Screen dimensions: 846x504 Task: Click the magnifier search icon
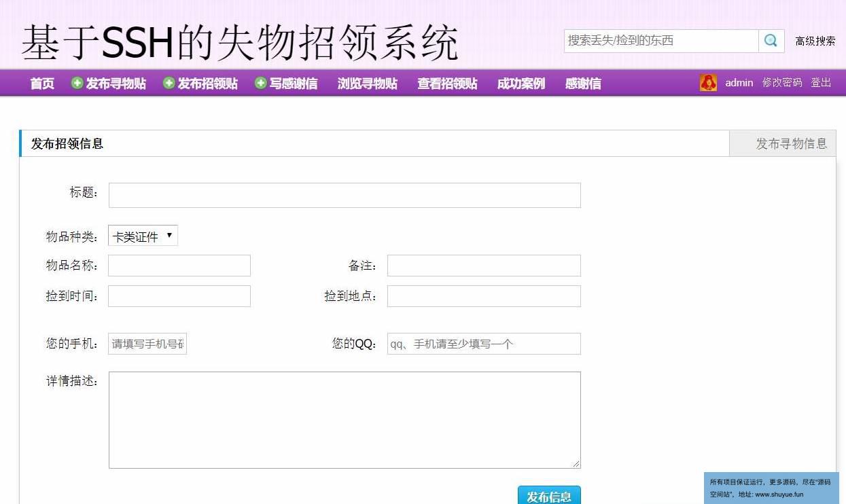point(771,41)
